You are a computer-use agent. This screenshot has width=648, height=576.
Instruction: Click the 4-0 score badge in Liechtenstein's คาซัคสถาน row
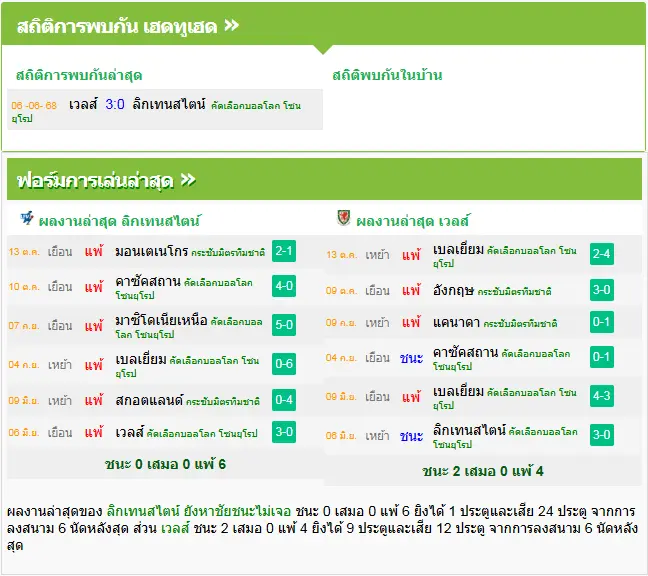pos(284,286)
